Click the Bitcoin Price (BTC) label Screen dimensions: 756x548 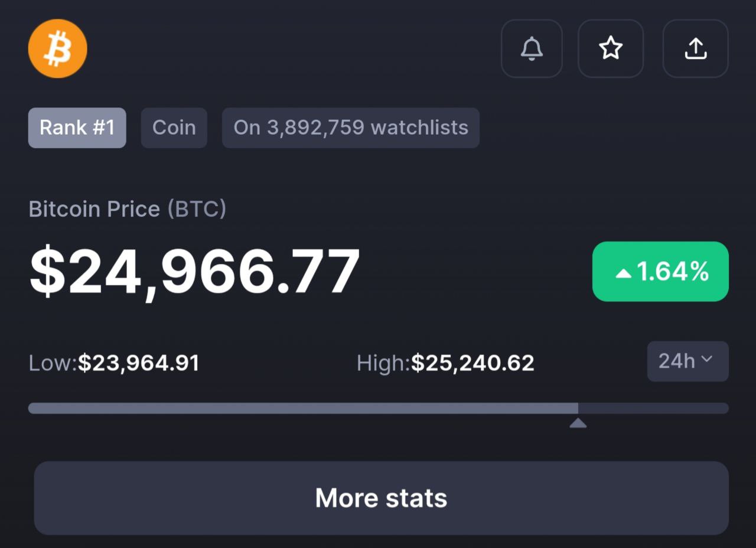pyautogui.click(x=128, y=209)
